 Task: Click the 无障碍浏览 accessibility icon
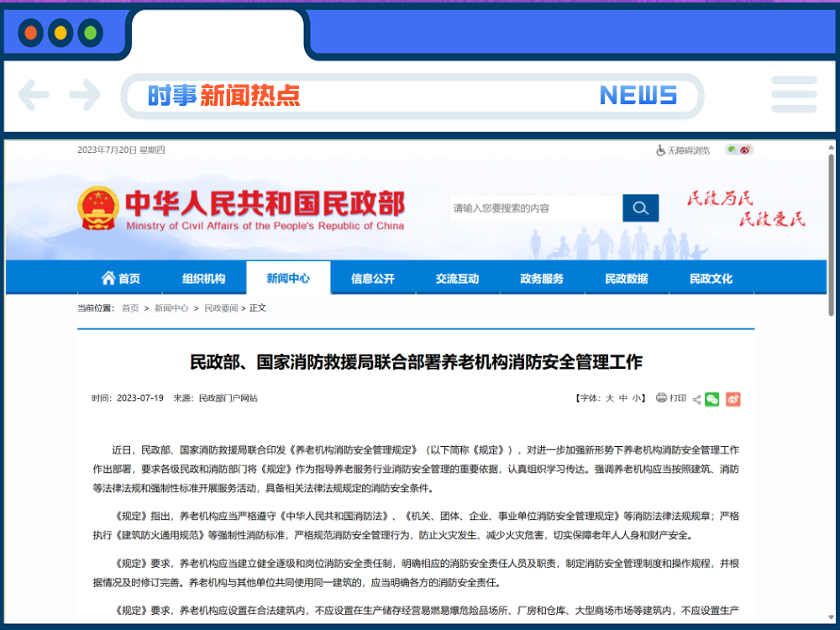click(x=660, y=150)
